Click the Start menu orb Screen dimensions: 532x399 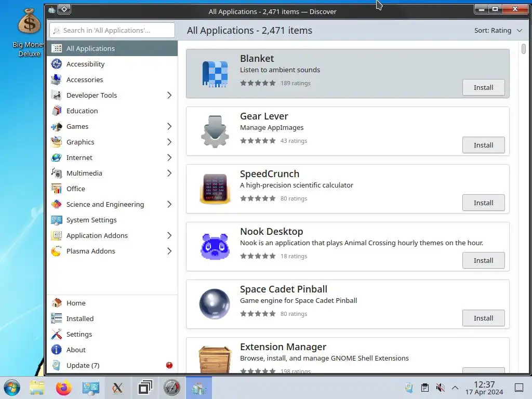tap(11, 388)
